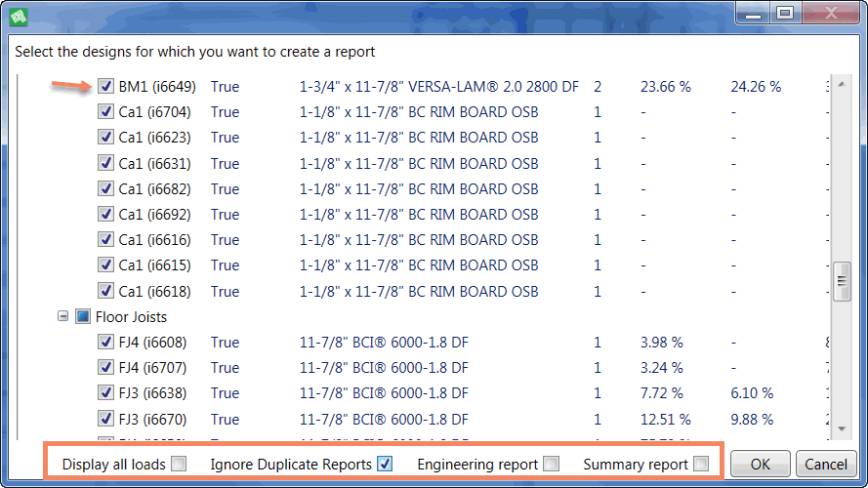Collapse the Floor Joists group
Viewport: 868px width, 488px height.
pos(63,316)
